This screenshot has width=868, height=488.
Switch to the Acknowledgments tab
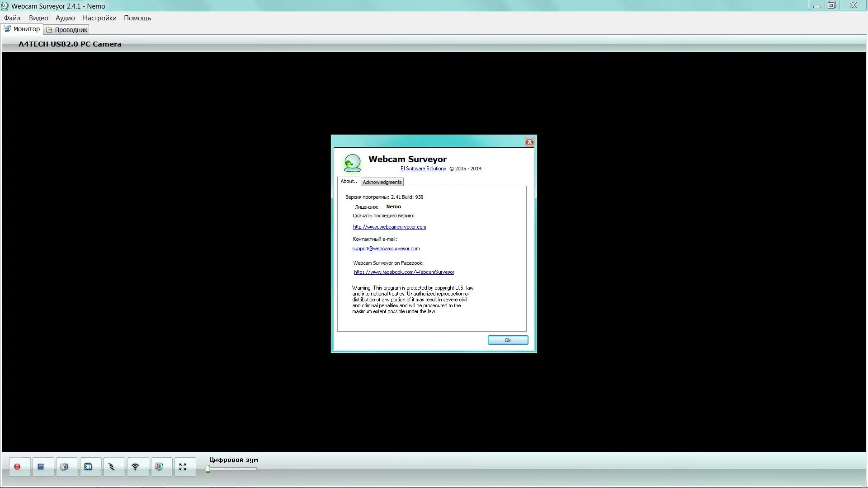[x=382, y=182]
